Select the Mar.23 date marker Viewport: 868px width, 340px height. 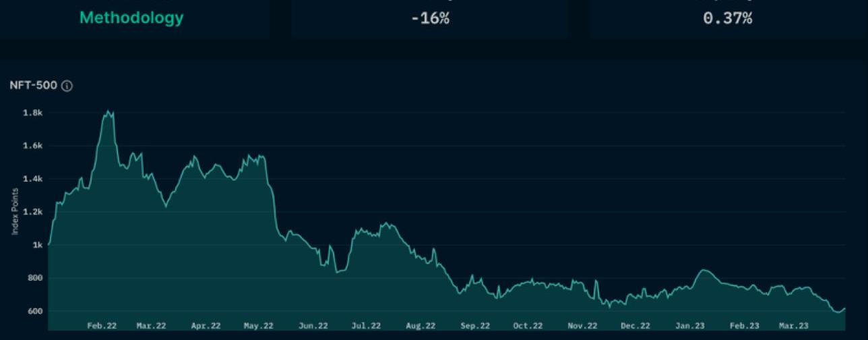[x=794, y=326]
